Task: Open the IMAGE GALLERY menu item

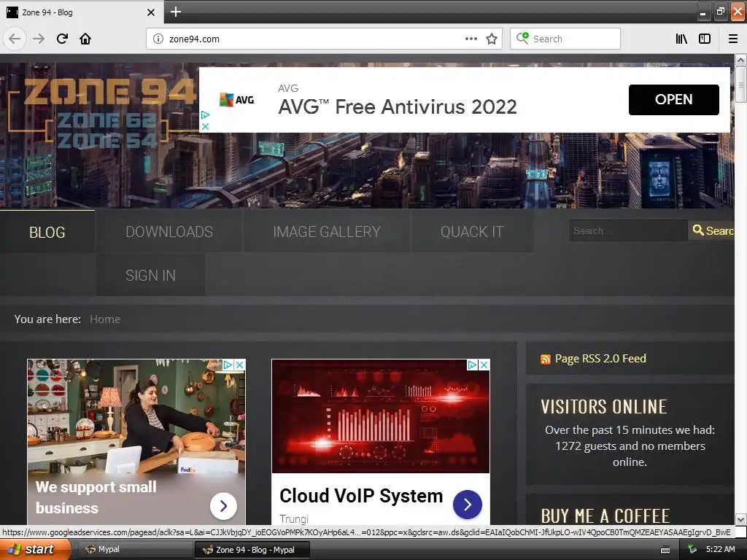Action: 326,232
